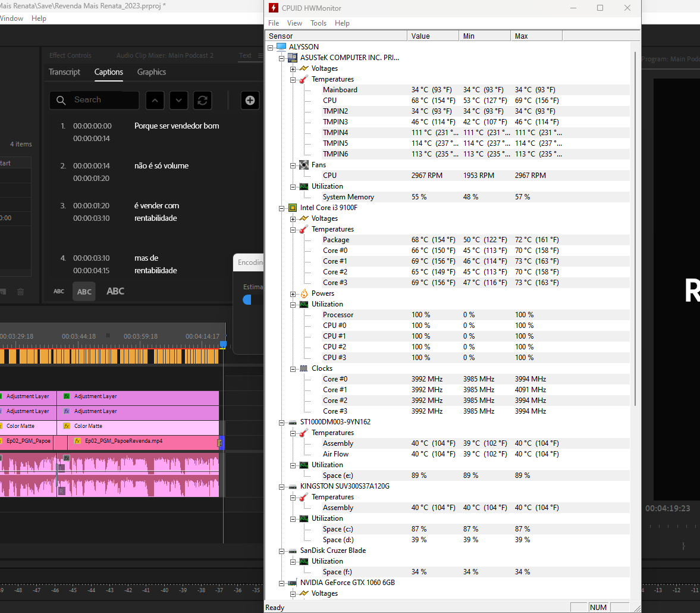Select caption 'é vender com rentabilidade'

156,212
